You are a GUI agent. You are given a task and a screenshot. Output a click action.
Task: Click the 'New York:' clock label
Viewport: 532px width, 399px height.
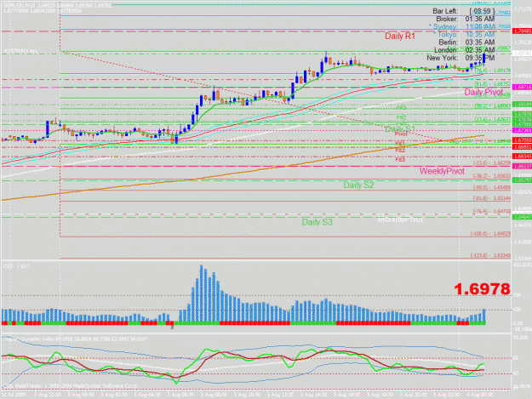point(442,58)
